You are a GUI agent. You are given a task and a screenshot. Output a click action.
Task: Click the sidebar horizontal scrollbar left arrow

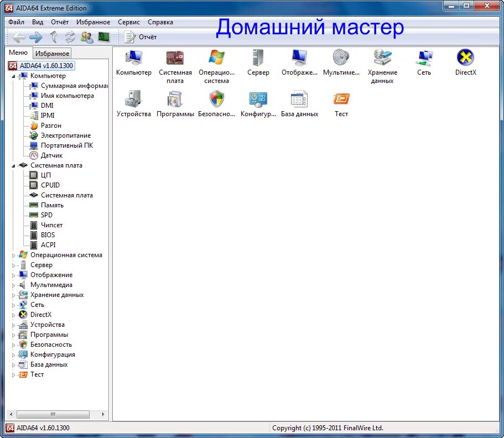(11, 414)
